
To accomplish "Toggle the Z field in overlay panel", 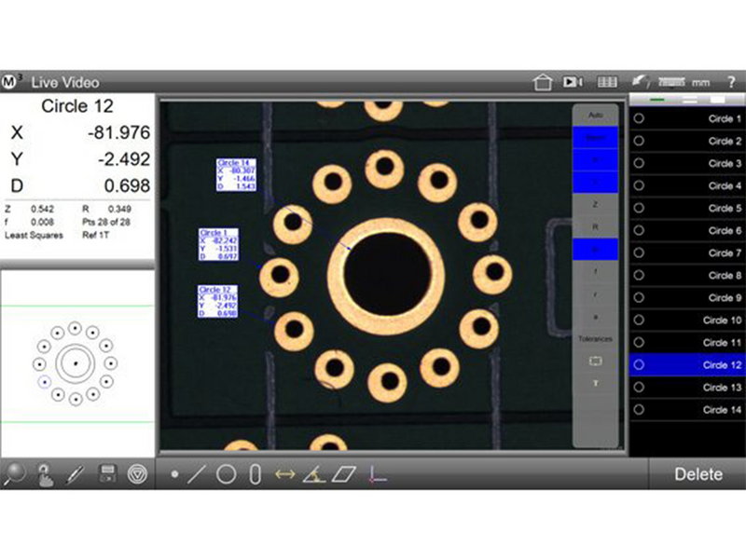I will click(x=596, y=203).
